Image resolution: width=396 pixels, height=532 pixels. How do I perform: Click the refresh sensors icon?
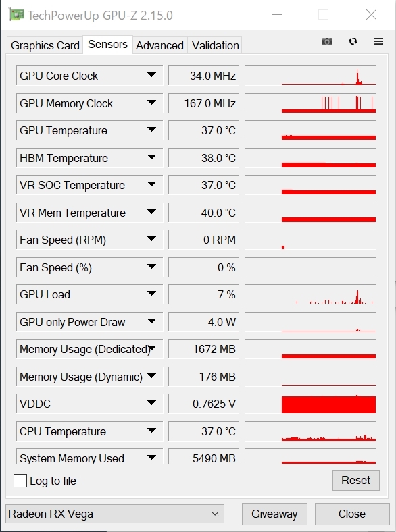click(x=353, y=41)
